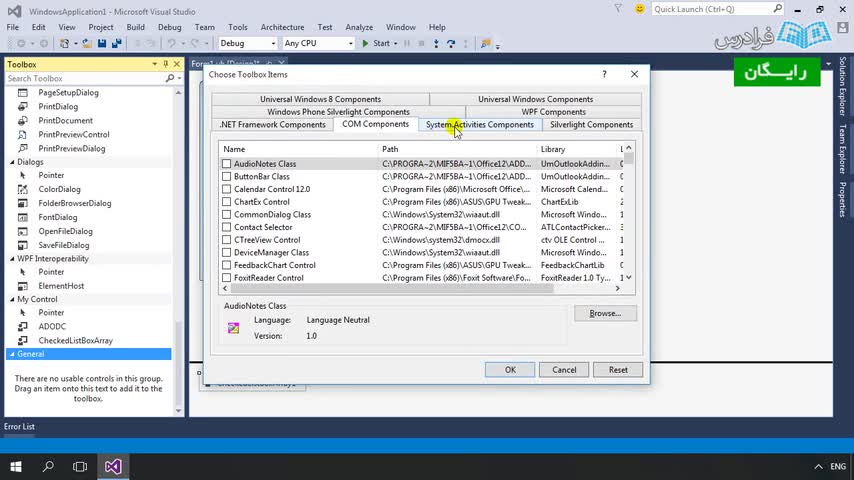Click the dialog help question mark
Image resolution: width=854 pixels, height=480 pixels.
[604, 74]
